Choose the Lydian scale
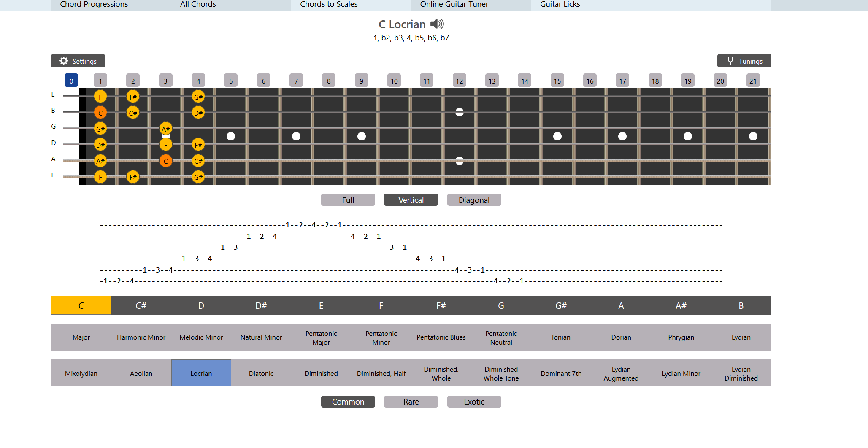 [x=741, y=337]
